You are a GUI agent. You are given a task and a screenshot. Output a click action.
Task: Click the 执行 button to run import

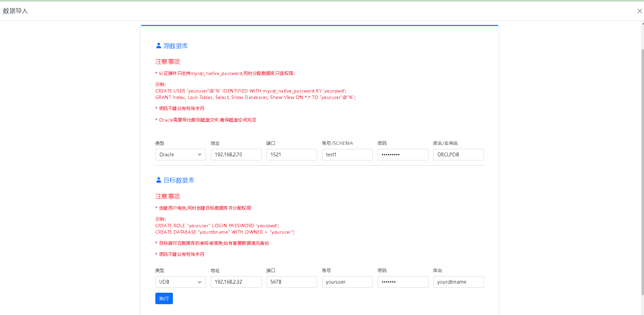164,298
